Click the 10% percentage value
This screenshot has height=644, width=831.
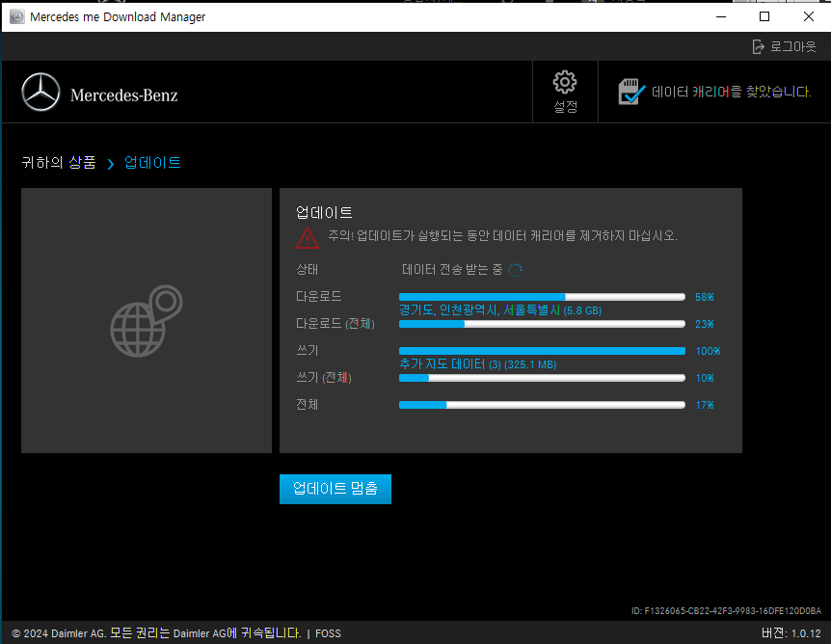coord(705,378)
